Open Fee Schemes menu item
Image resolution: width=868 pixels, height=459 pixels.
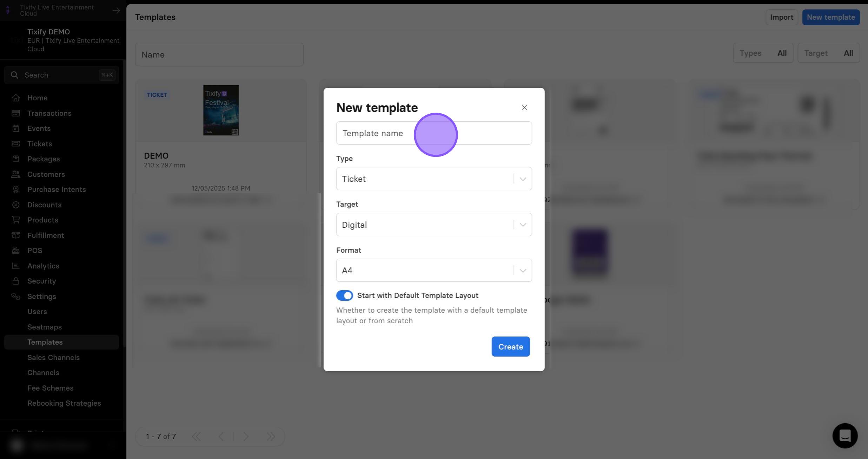[x=51, y=388]
